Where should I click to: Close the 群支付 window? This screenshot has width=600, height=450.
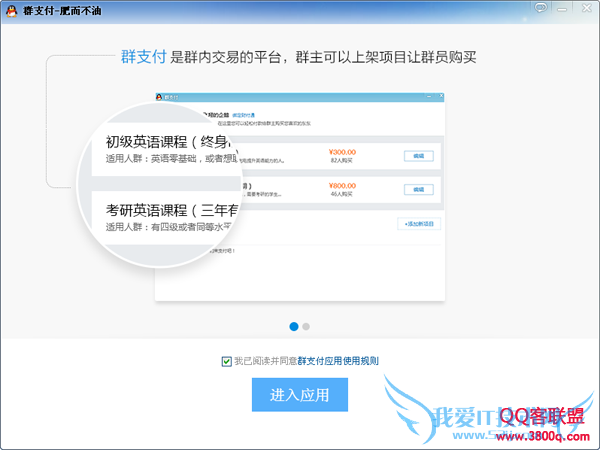point(587,8)
